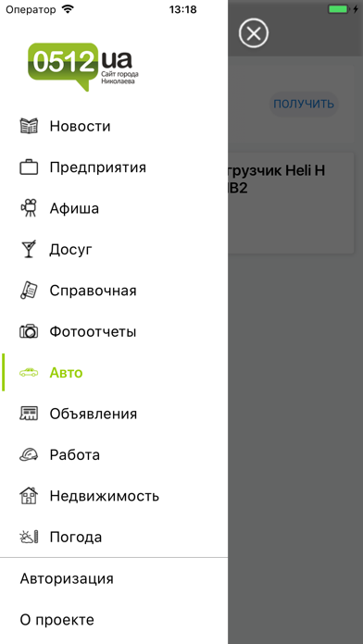Close the side menu with the X button
363x644 pixels.
pos(254,33)
